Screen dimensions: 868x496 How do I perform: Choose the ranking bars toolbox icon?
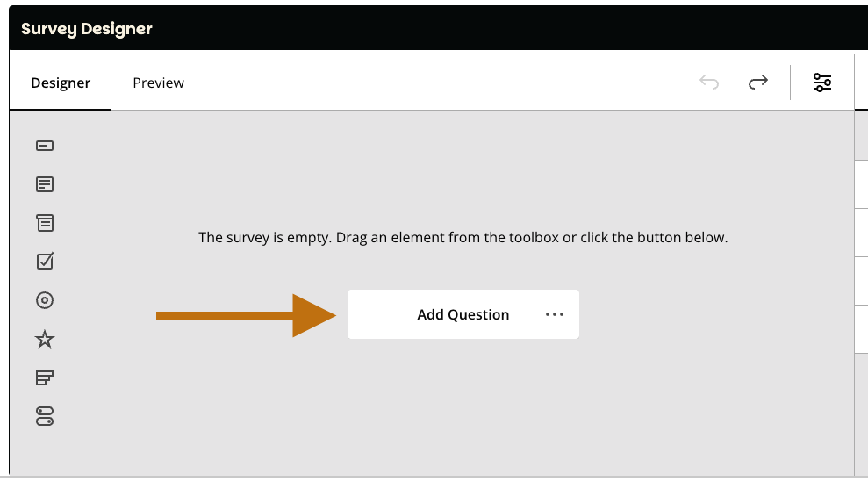click(45, 377)
